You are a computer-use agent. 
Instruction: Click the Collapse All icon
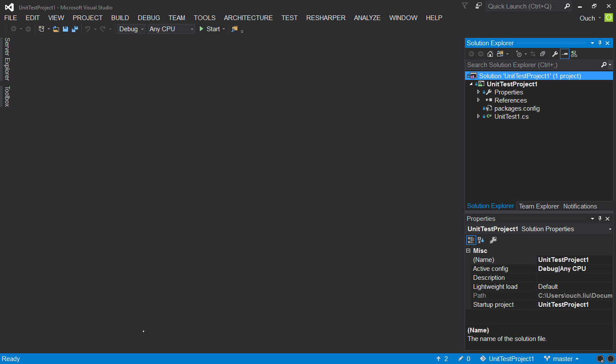[x=542, y=54]
